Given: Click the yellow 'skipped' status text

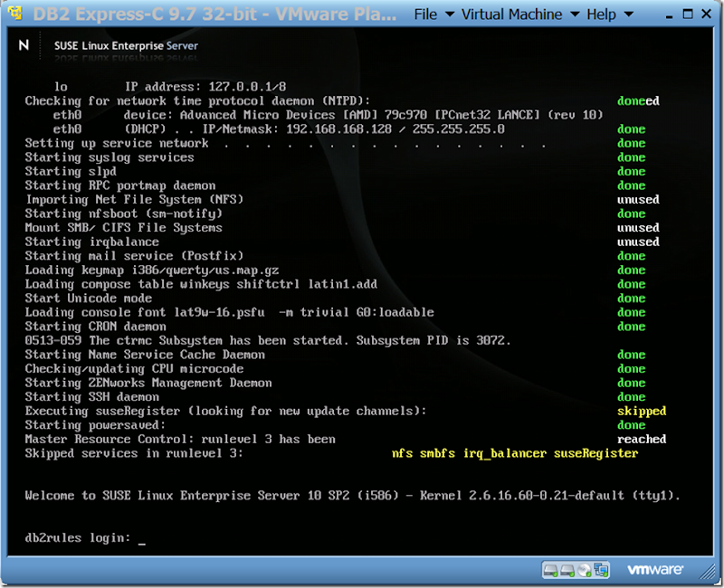Looking at the screenshot, I should [642, 412].
